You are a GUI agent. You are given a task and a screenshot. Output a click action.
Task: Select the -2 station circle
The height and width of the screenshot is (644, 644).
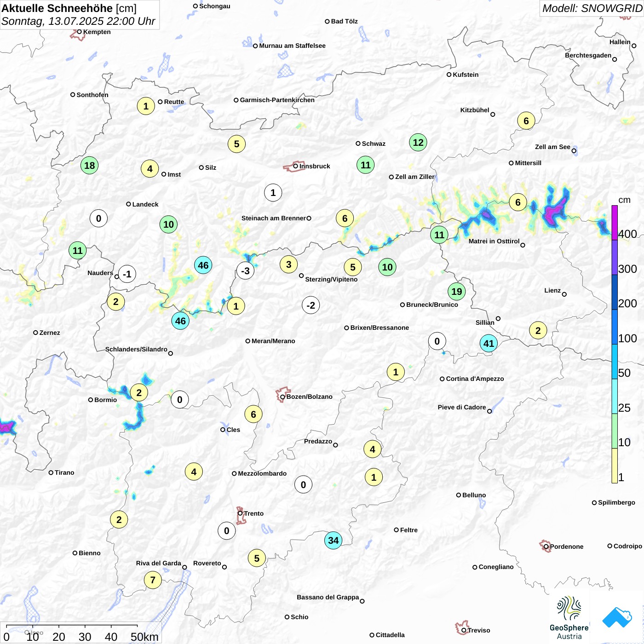pyautogui.click(x=311, y=305)
